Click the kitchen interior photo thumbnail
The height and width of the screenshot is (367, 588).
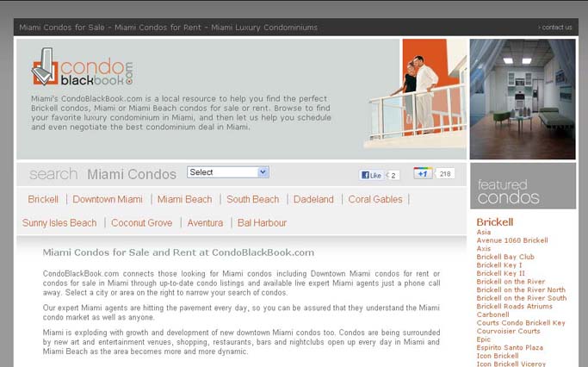(x=523, y=99)
